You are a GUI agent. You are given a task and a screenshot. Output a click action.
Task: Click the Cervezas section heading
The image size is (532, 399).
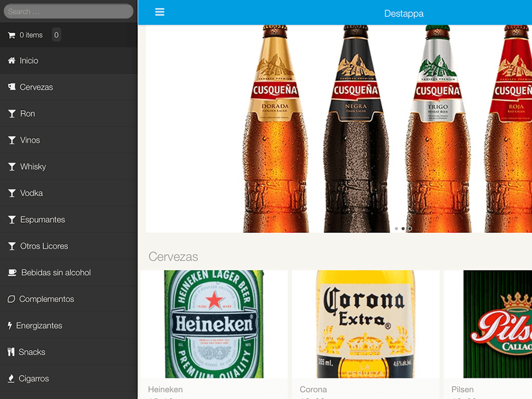coord(173,257)
